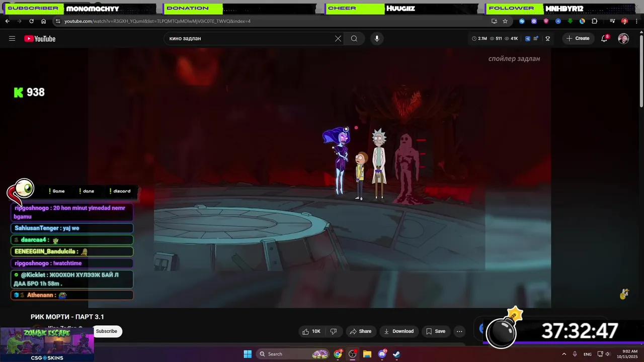
Task: Open the Chrome profile avatar
Action: (624, 21)
